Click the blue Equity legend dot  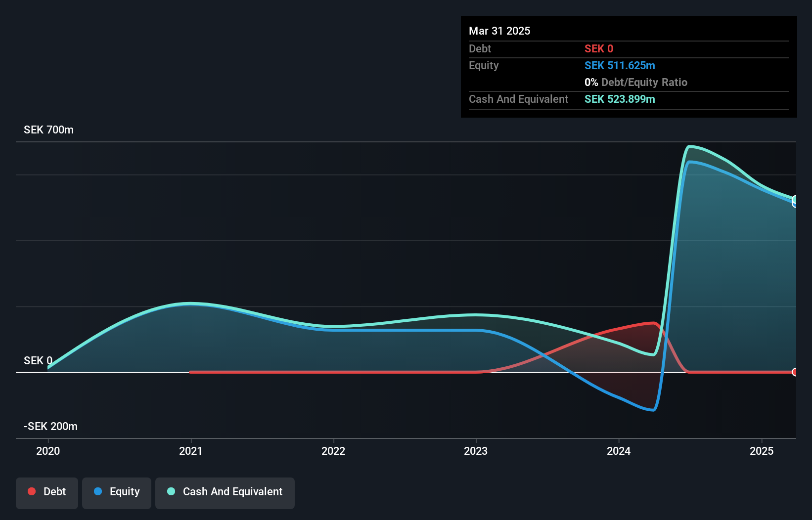(98, 491)
